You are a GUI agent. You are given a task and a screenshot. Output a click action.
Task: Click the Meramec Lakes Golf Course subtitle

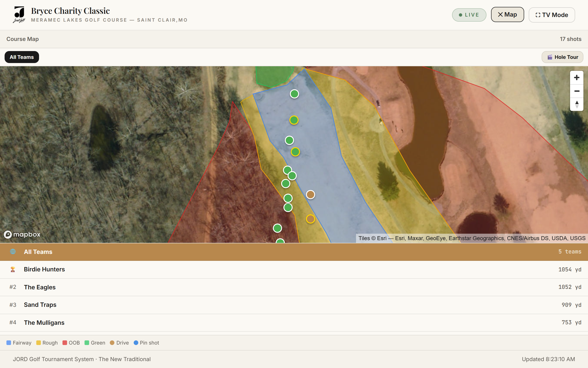coord(109,20)
